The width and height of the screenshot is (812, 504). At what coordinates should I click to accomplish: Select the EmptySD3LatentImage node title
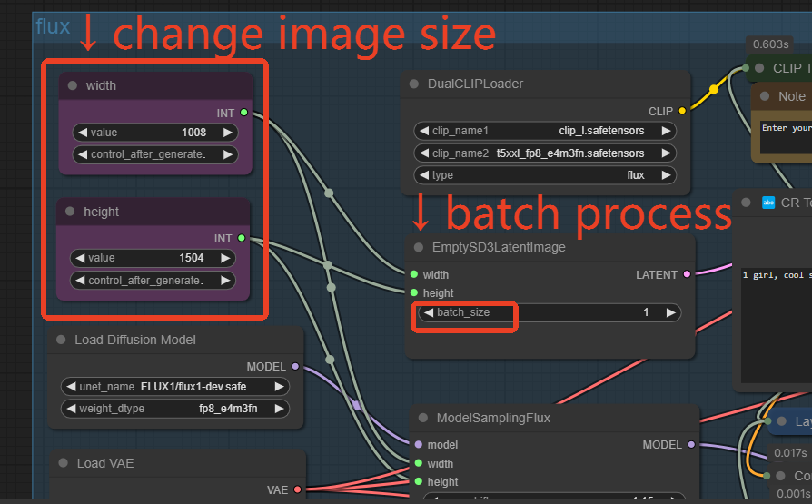[x=499, y=247]
